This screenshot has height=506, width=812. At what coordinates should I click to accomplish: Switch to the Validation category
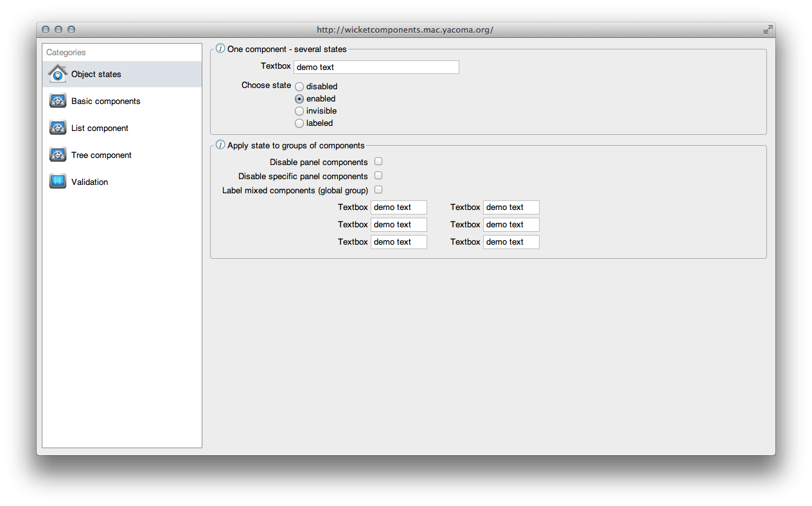pyautogui.click(x=89, y=181)
